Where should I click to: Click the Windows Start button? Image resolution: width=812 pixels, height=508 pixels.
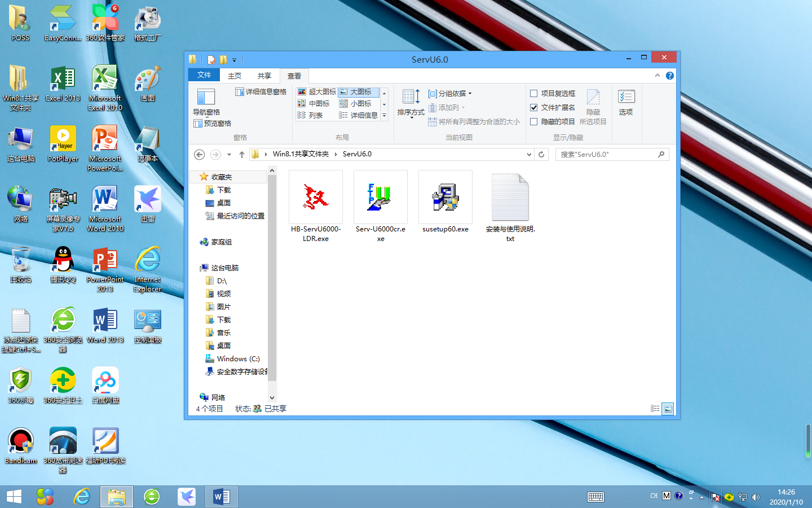coord(14,497)
